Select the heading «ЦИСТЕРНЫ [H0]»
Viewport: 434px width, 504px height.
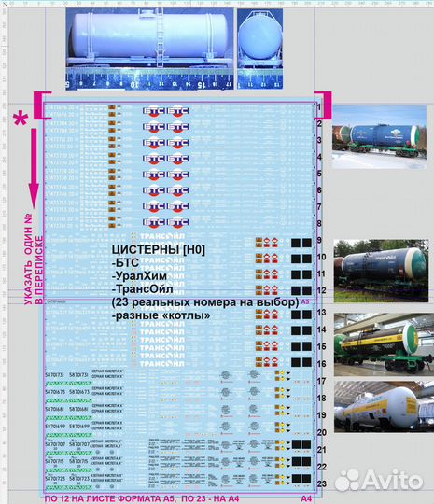tap(158, 250)
